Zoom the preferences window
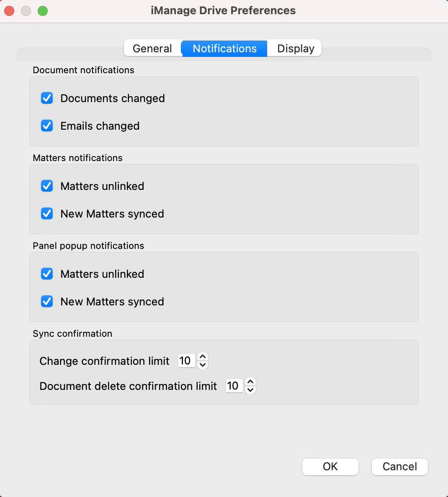 [x=42, y=11]
